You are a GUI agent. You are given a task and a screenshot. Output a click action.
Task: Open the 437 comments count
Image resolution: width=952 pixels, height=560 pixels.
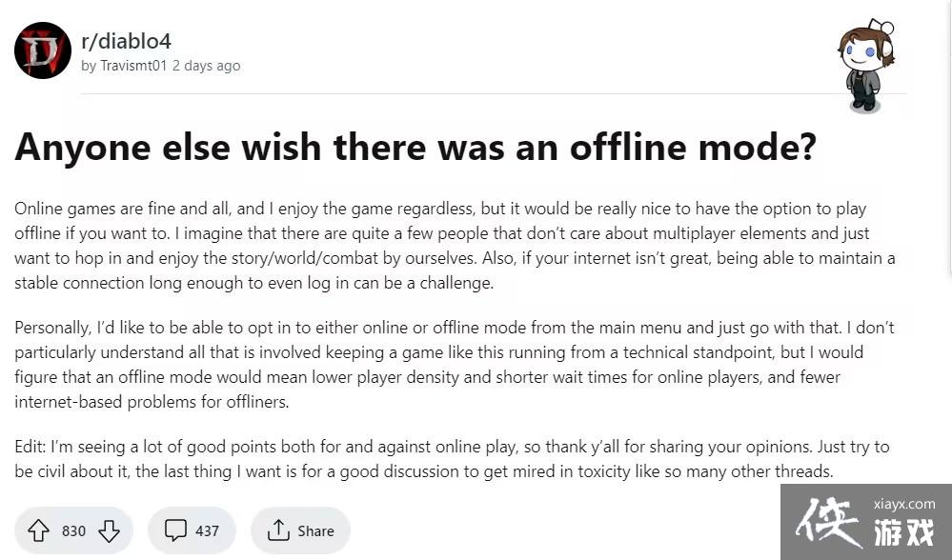[x=207, y=530]
